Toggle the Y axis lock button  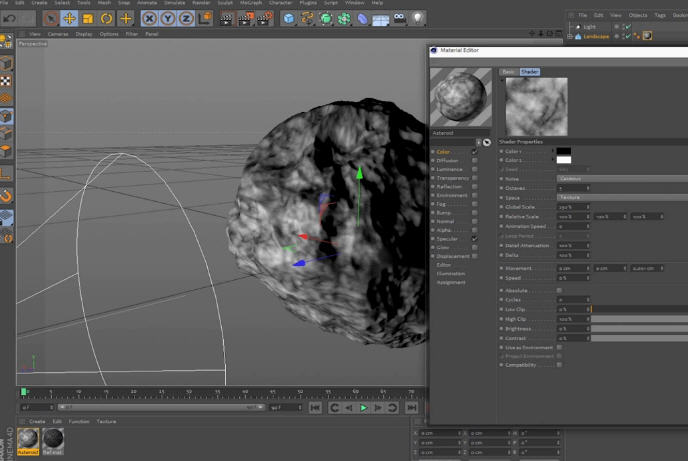[x=168, y=18]
